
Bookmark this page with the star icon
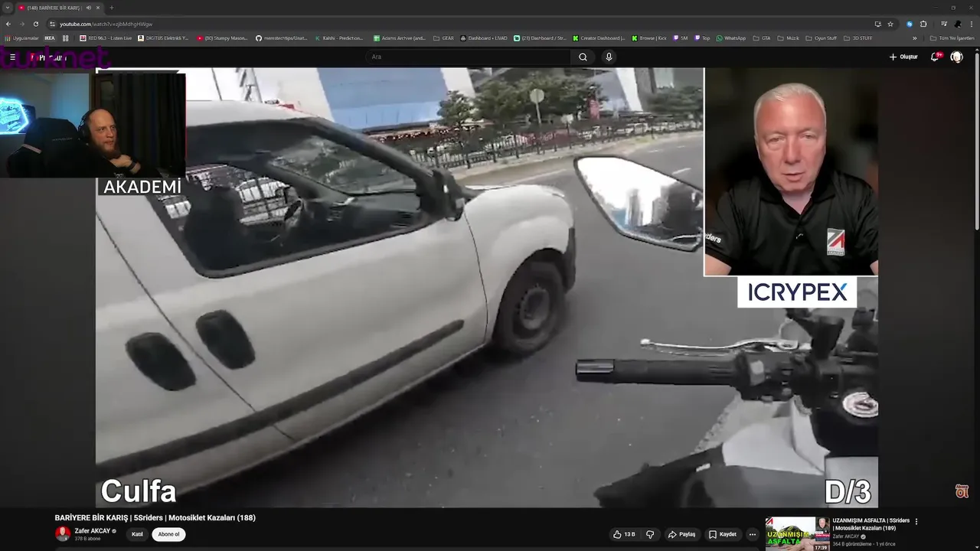click(890, 24)
